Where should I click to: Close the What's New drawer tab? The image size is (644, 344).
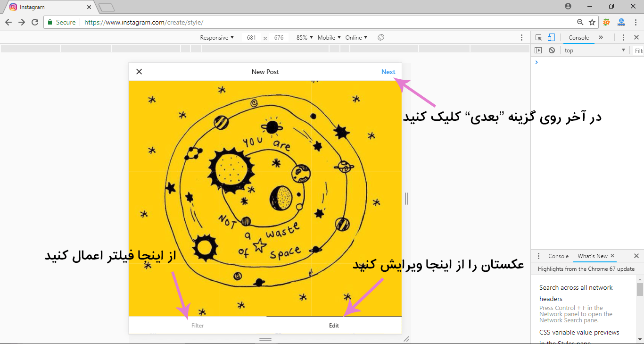[x=612, y=256]
